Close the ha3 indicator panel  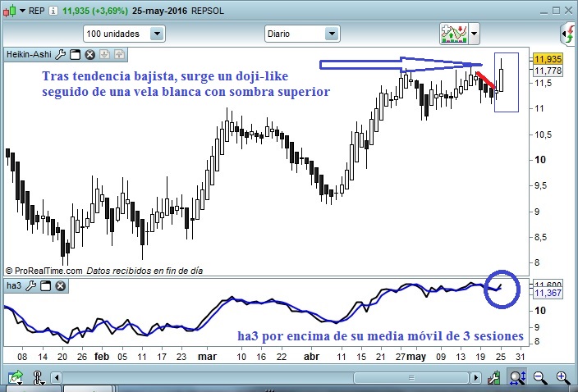(61, 285)
